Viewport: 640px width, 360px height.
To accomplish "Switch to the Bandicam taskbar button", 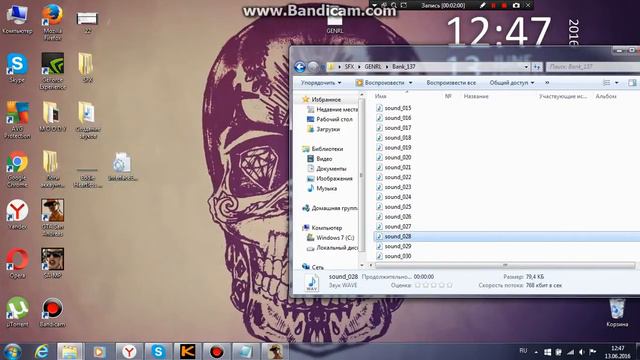I will pyautogui.click(x=217, y=351).
